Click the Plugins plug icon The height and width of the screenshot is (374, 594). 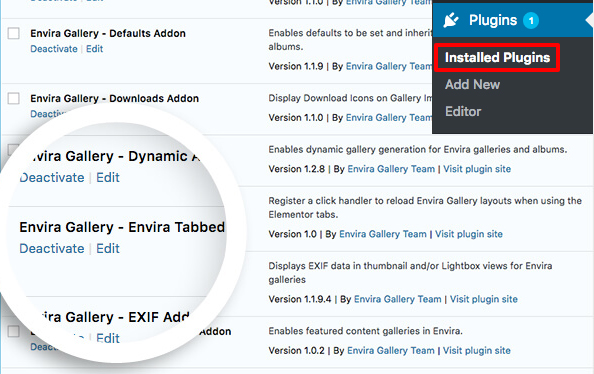point(451,20)
